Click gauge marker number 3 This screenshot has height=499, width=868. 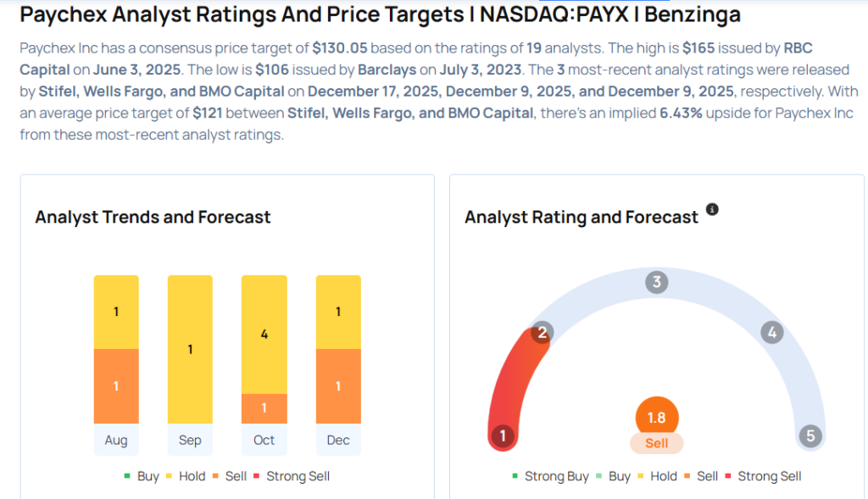[x=656, y=282]
